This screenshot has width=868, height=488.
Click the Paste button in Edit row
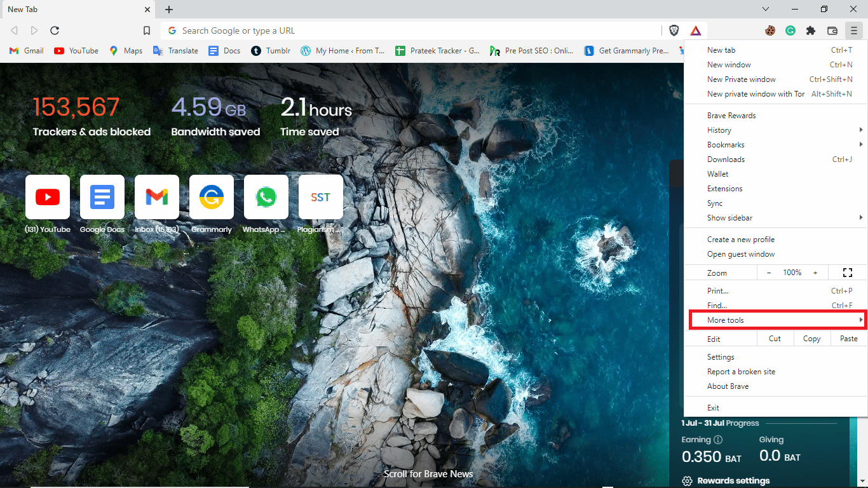(848, 339)
